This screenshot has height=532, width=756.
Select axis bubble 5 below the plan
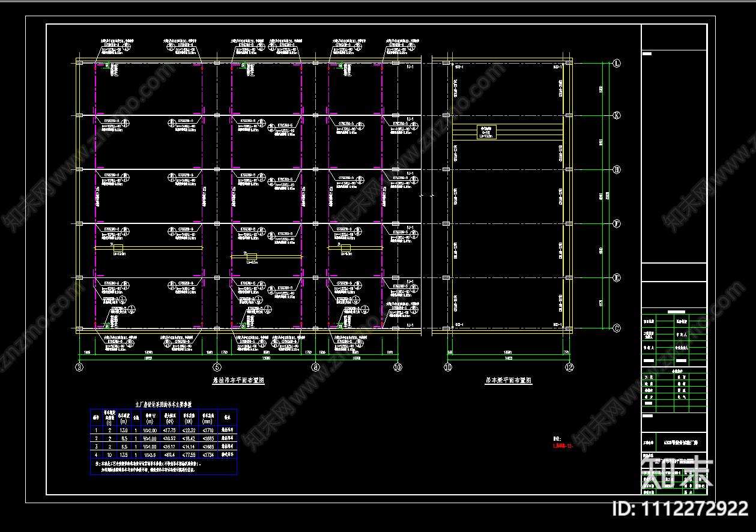pos(217,366)
